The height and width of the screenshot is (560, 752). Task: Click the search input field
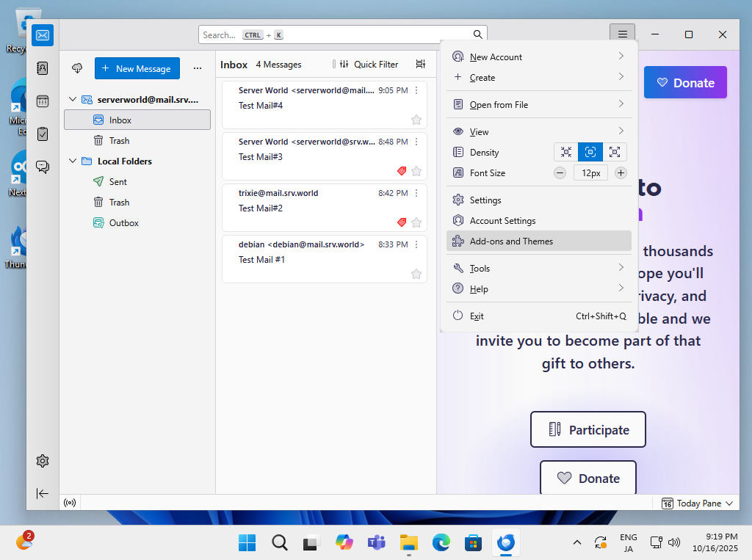point(334,34)
